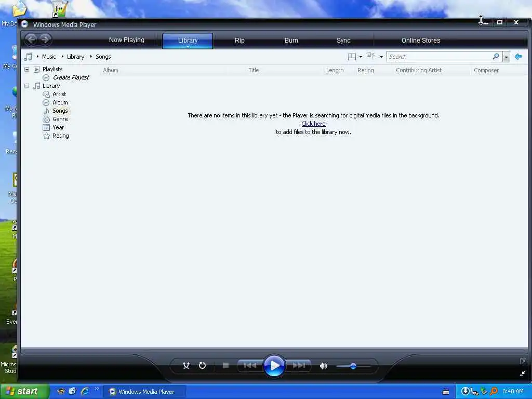Launch Internet Explorer from Quick Launch
Viewport: 532px width, 399px height.
85,391
